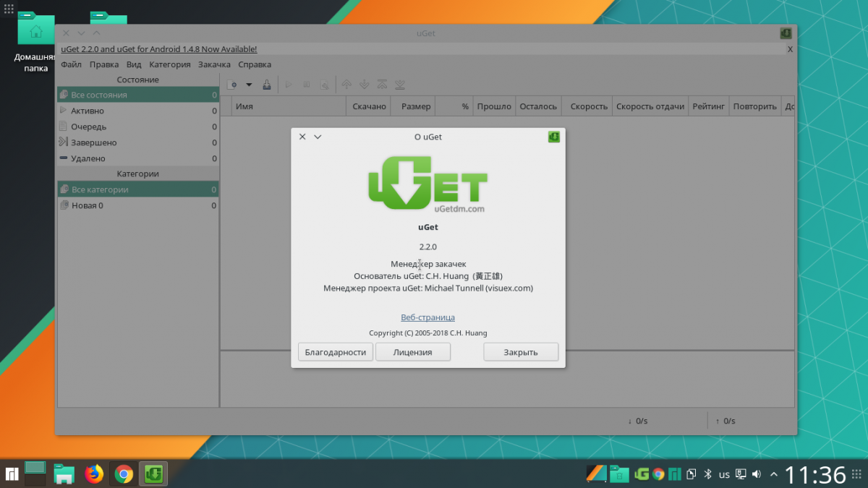Click the move down toolbar arrow

click(365, 85)
